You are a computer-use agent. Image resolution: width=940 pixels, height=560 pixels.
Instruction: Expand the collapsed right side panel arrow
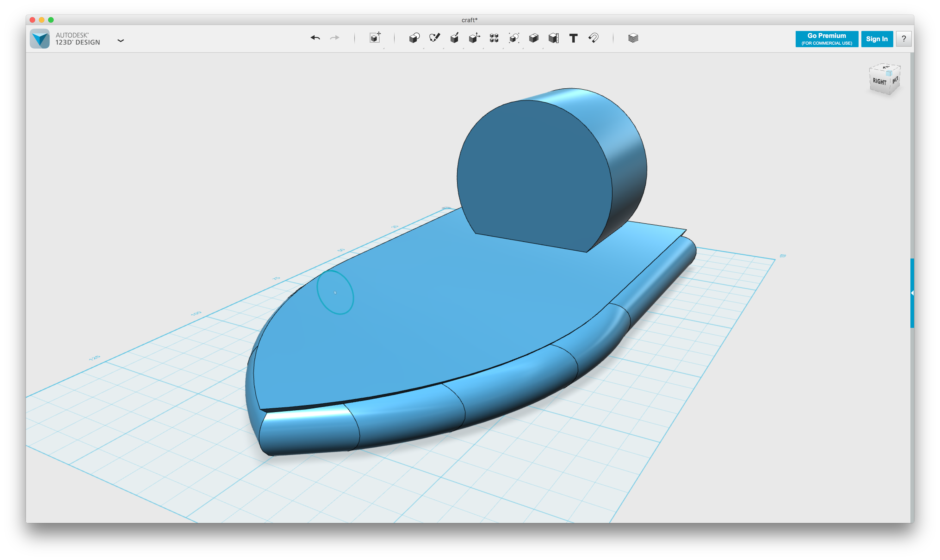click(x=912, y=293)
